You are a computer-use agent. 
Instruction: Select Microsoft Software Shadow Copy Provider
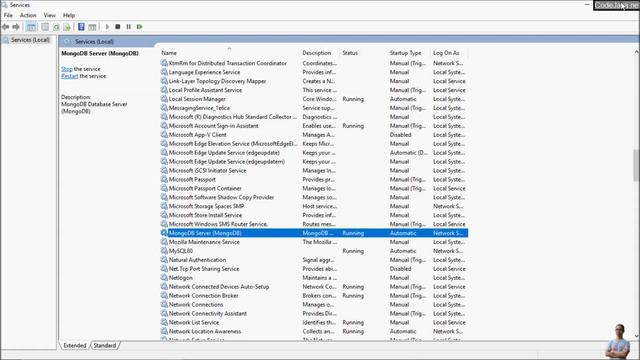tap(314, 197)
